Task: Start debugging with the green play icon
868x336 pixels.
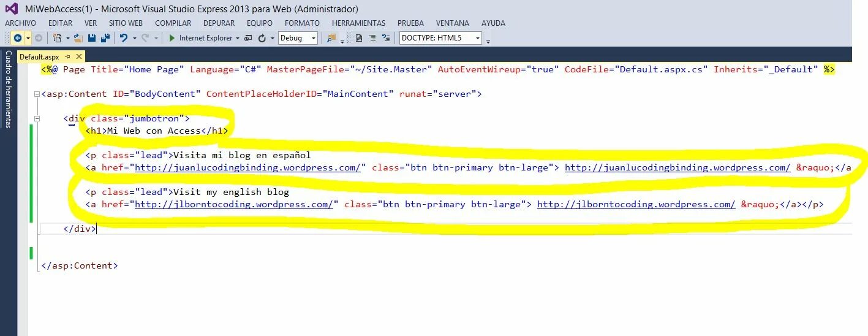Action: coord(172,38)
